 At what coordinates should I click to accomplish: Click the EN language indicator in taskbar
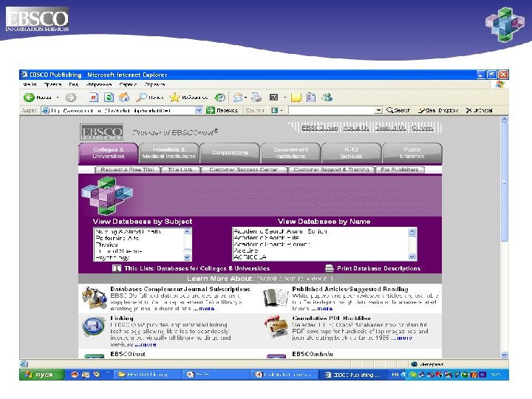pos(395,375)
